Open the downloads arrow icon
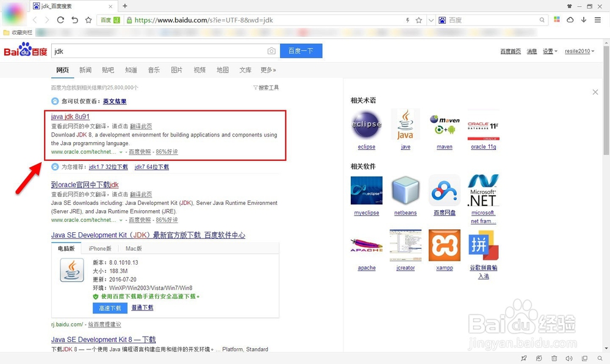 tap(584, 20)
